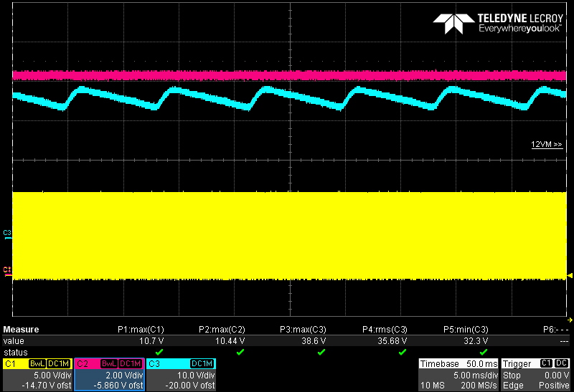Click the 10.0 V/div scale in C3 box
Image resolution: width=574 pixels, height=392 pixels.
tap(196, 376)
